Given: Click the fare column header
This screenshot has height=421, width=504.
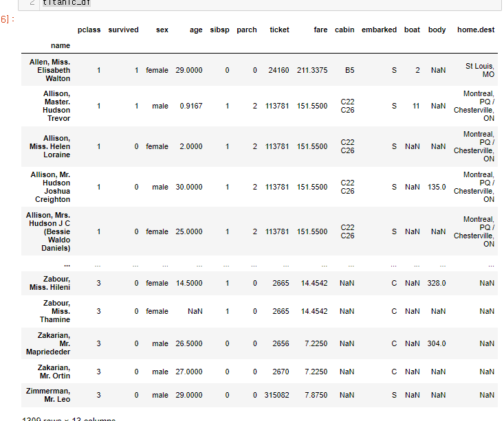Looking at the screenshot, I should click(320, 30).
